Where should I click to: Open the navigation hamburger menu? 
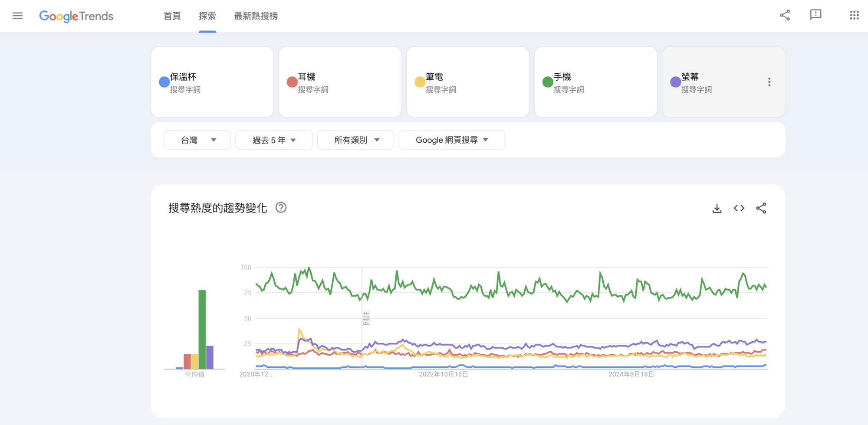point(17,15)
